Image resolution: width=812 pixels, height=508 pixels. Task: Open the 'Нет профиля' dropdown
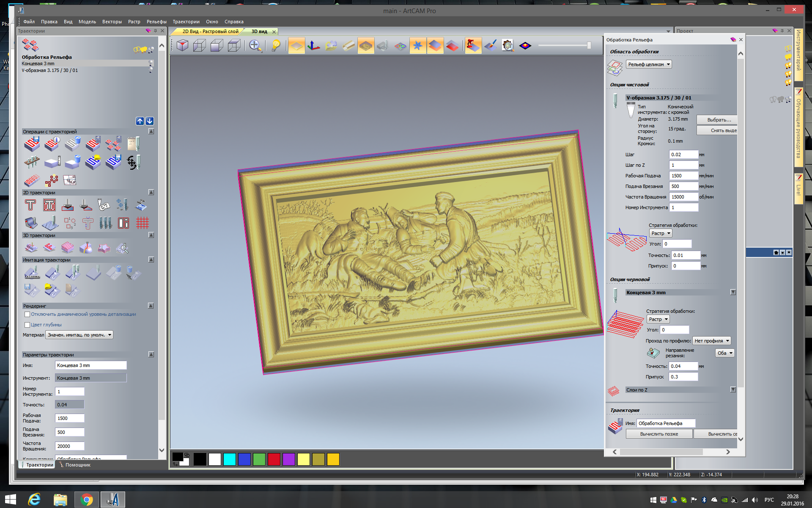[712, 341]
